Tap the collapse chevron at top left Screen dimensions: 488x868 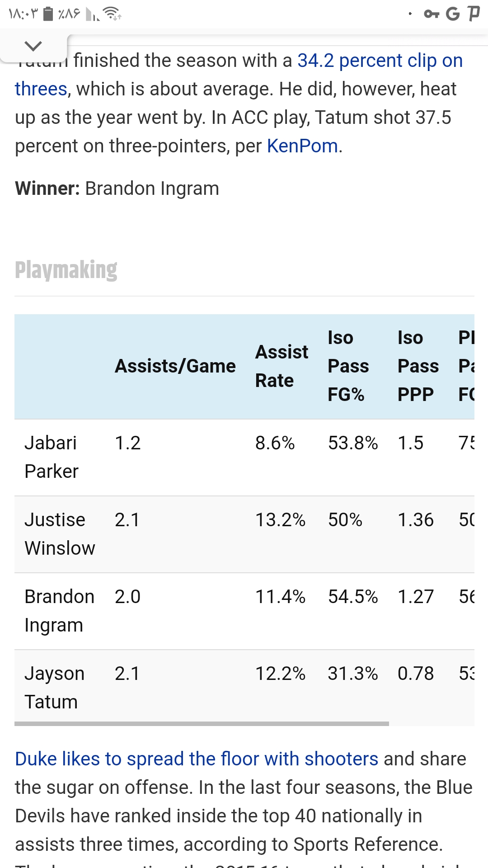pos(33,46)
